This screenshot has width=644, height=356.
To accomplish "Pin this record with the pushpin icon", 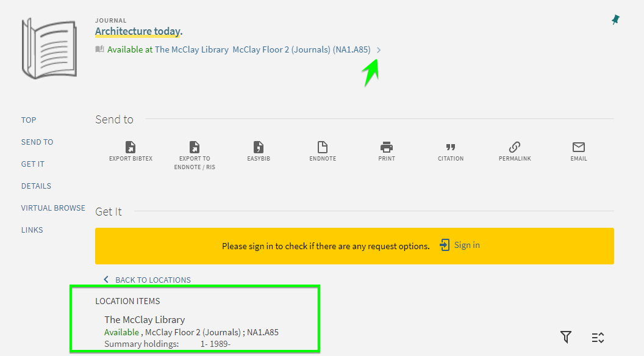I will click(615, 20).
